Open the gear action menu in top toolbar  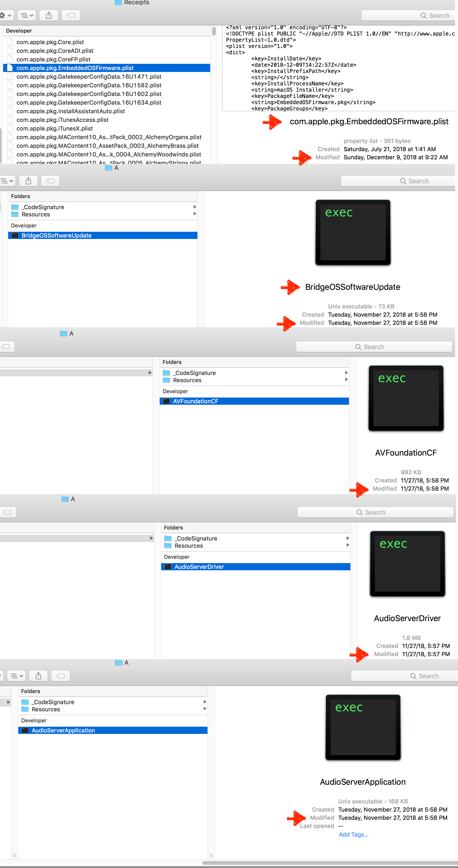6,15
